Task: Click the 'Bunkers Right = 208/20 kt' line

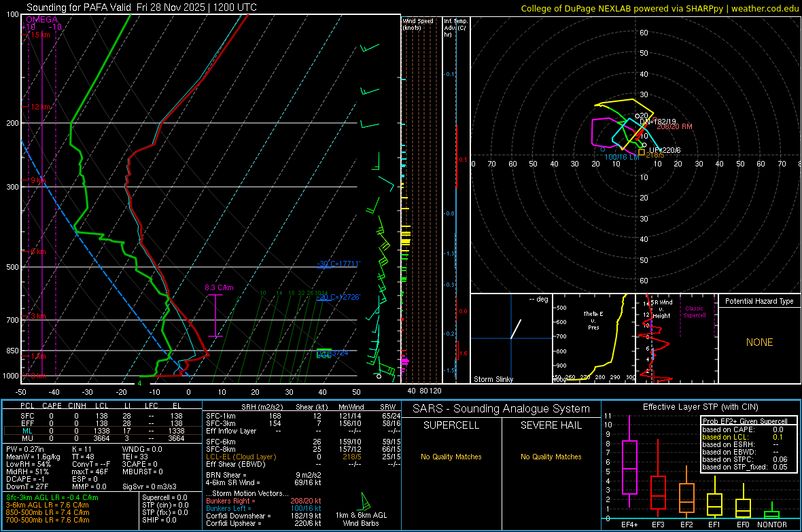Action: [264, 501]
